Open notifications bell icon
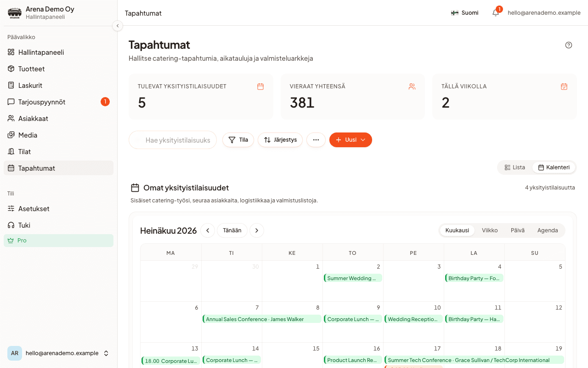 496,13
